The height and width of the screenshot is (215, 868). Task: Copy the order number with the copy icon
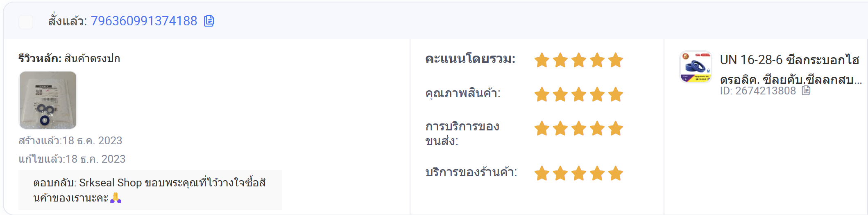tap(209, 21)
